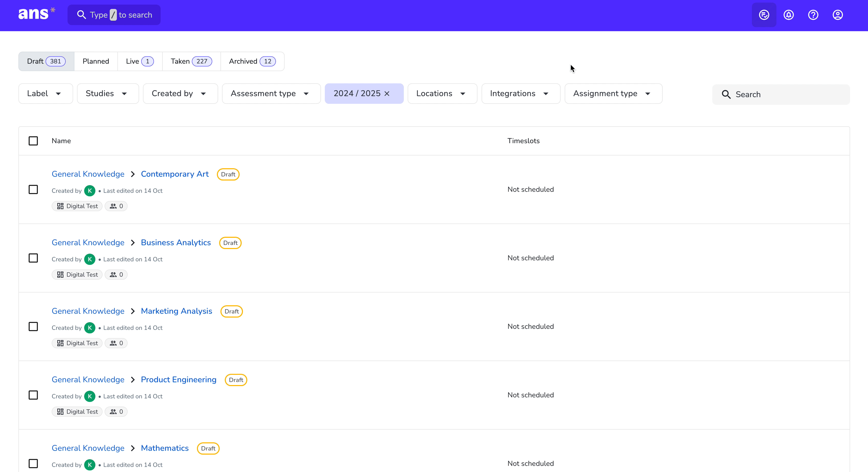Click participants count chip on Marketing Analysis row
This screenshot has width=868, height=472.
coord(116,343)
